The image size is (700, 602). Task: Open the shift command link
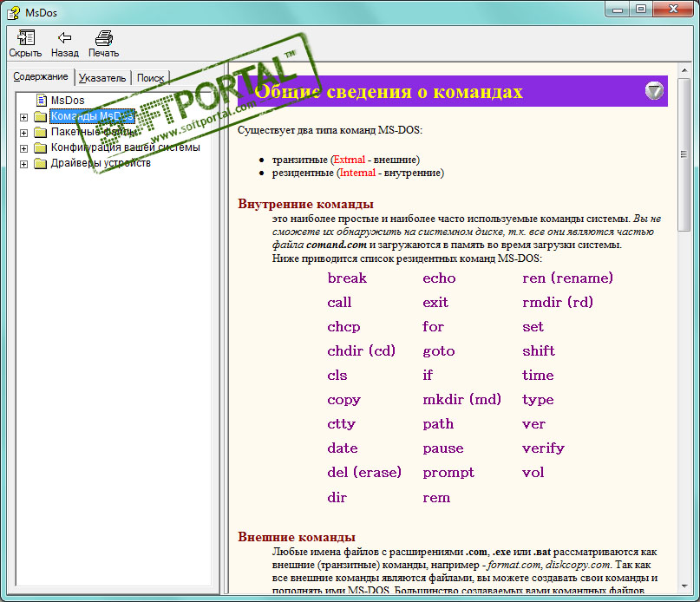(539, 351)
